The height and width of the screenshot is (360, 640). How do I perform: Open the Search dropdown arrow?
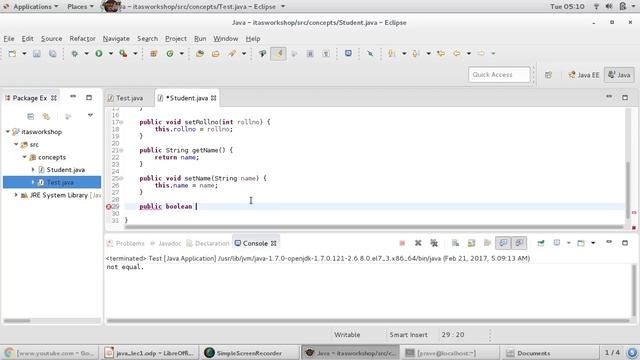click(x=244, y=53)
